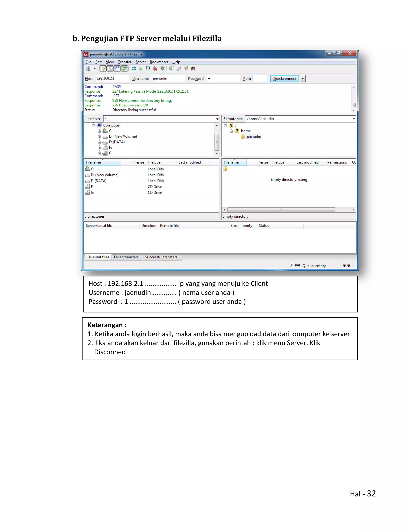The image size is (411, 532).
Task: Sort local list by Last modified column
Action: pos(195,162)
